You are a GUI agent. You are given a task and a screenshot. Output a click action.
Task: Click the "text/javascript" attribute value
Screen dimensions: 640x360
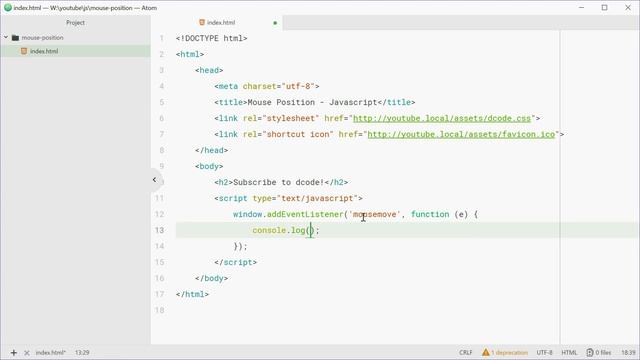[x=318, y=198]
